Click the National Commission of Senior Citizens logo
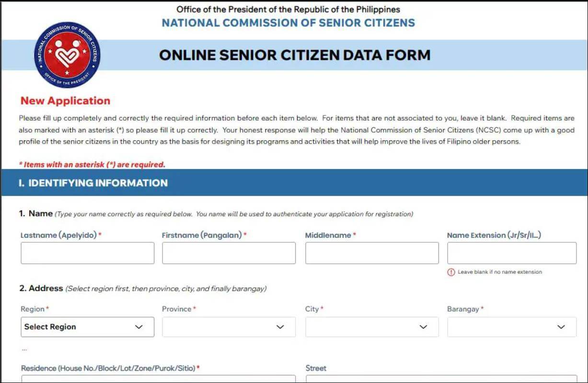Viewport: 588px width, 383px height. (67, 55)
